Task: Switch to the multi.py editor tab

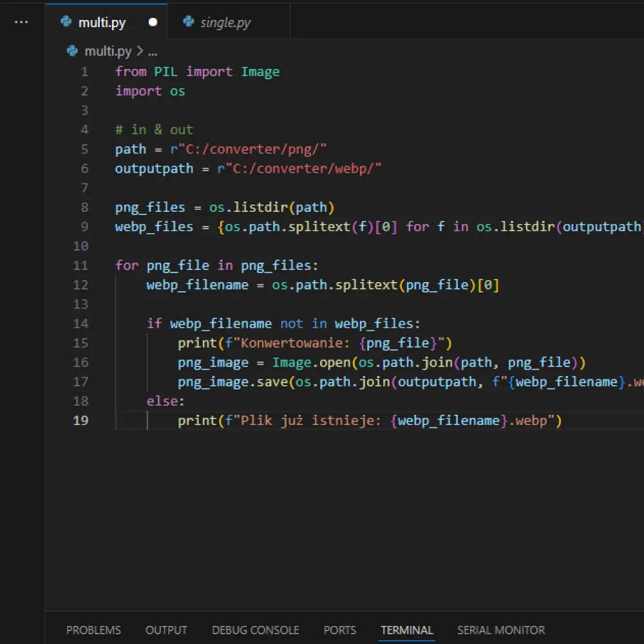Action: tap(106, 22)
